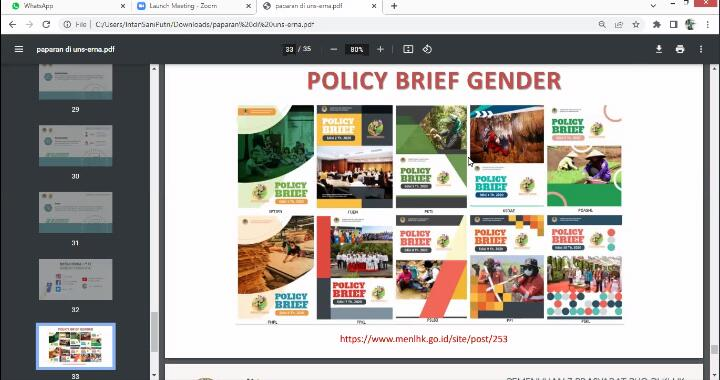Viewport: 720px width, 380px height.
Task: Click the share icon in address bar
Action: point(619,24)
